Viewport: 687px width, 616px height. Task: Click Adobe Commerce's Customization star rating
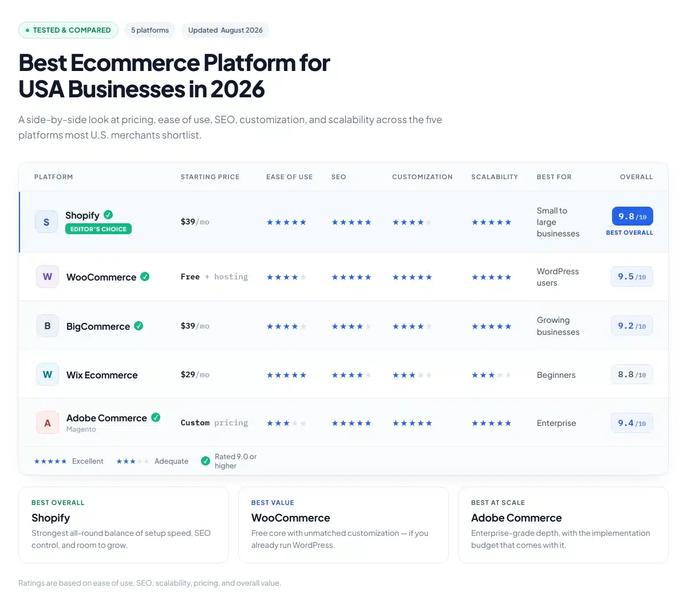412,423
